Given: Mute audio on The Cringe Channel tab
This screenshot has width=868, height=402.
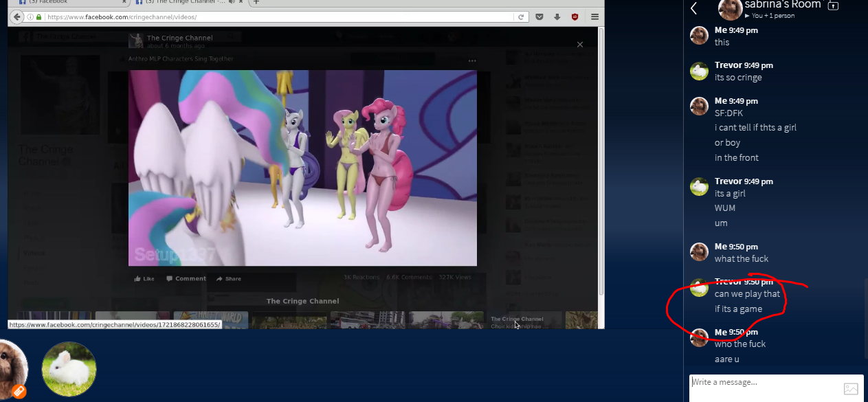Looking at the screenshot, I should pos(231,2).
